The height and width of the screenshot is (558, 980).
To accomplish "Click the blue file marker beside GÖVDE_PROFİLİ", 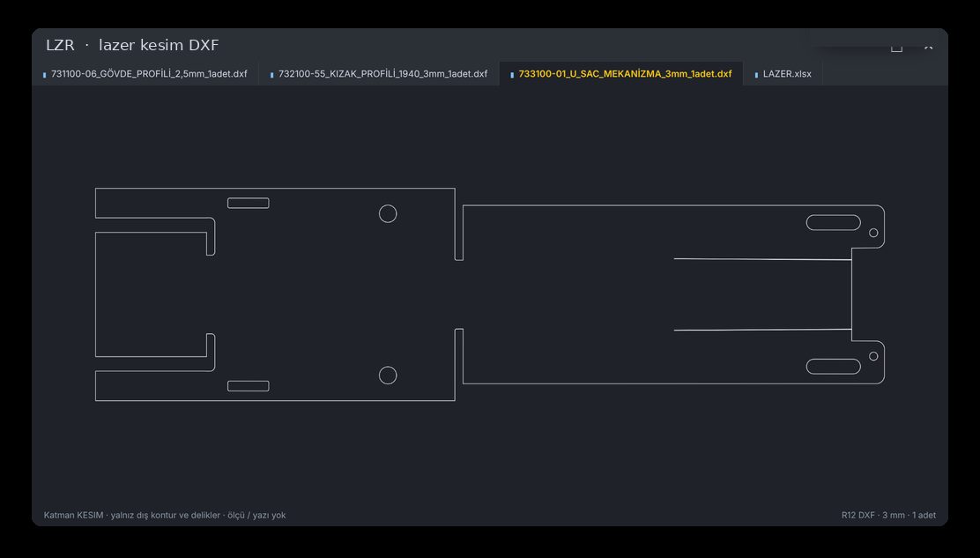I will pyautogui.click(x=44, y=75).
